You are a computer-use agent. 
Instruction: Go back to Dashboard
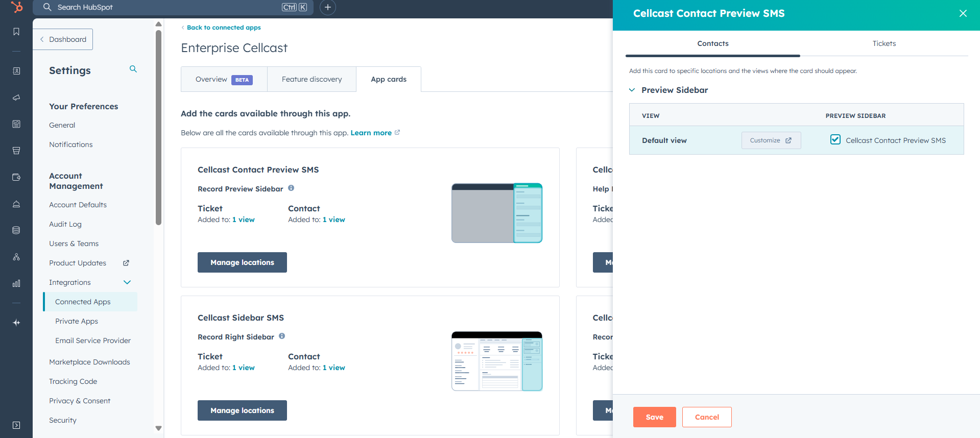coord(63,39)
